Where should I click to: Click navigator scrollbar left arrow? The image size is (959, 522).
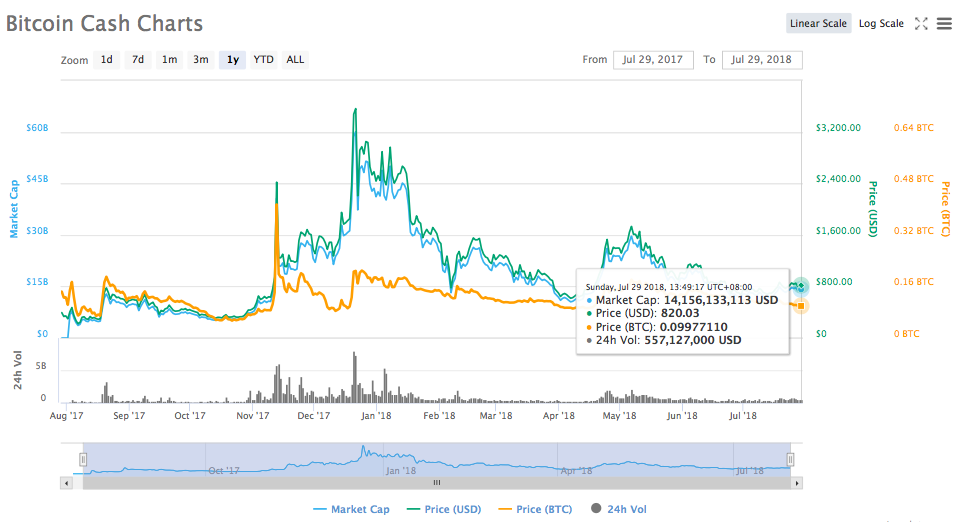(66, 483)
